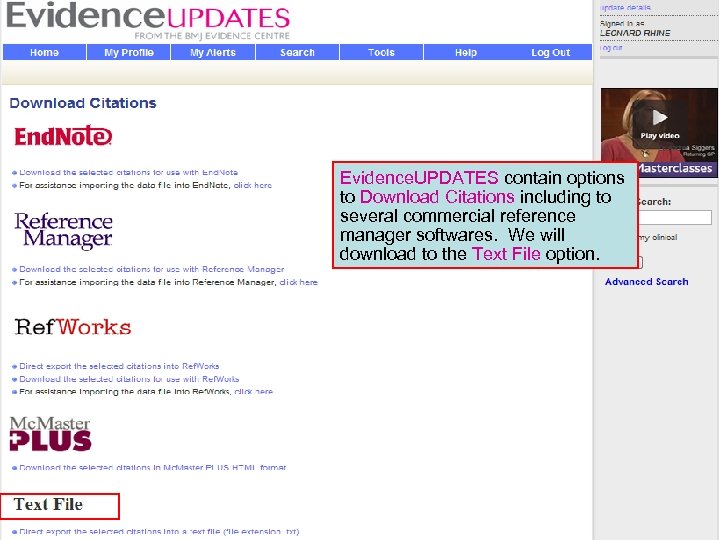Open the Home menu item

point(44,52)
